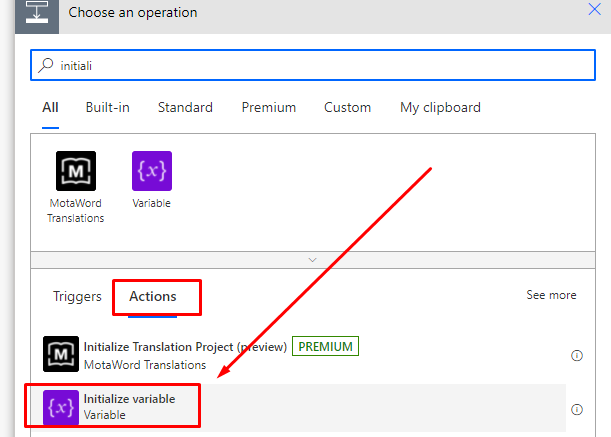Collapse the connectors list with the chevron
611x437 pixels.
click(313, 259)
